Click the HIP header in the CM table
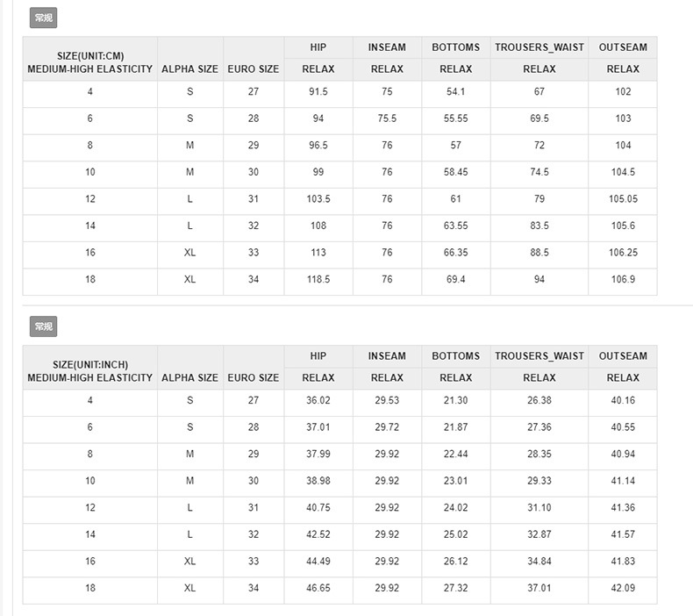The image size is (693, 616). [x=318, y=47]
